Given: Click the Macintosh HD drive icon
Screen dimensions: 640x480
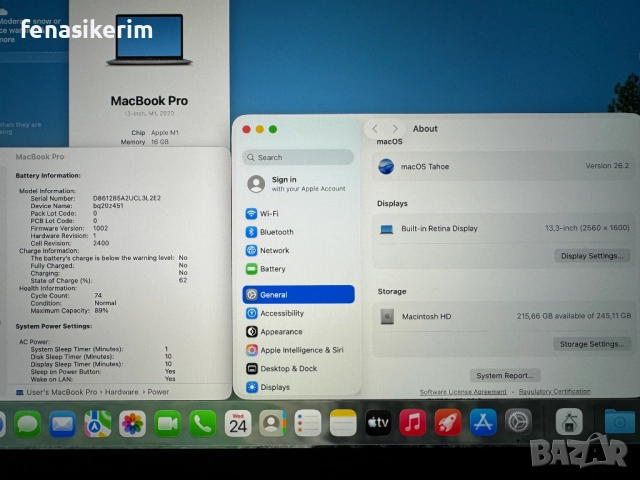Looking at the screenshot, I should coord(387,316).
